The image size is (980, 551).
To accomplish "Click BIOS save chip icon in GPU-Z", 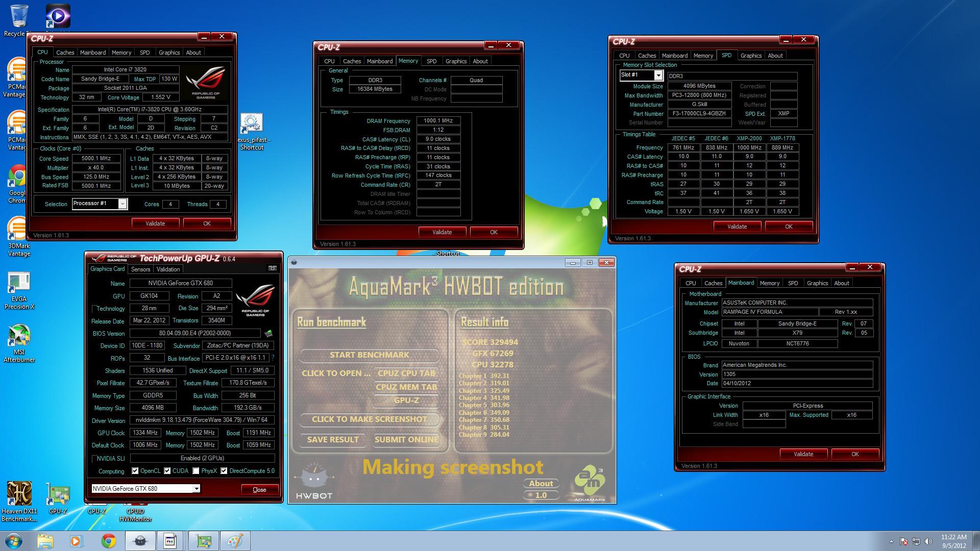I will tap(268, 333).
